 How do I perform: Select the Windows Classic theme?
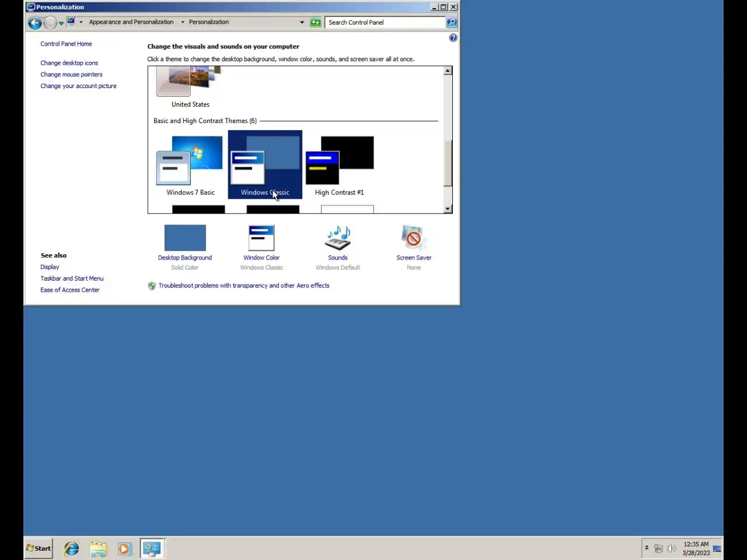tap(265, 164)
